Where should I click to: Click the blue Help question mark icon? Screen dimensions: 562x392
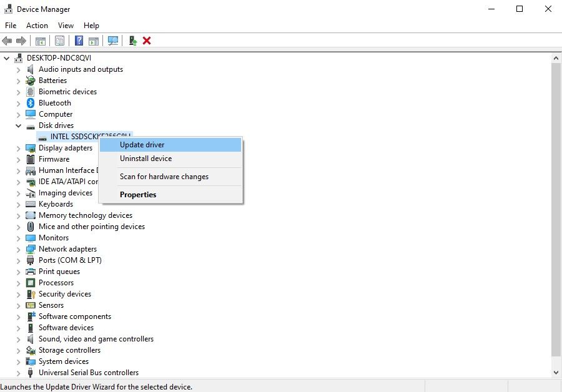[79, 41]
